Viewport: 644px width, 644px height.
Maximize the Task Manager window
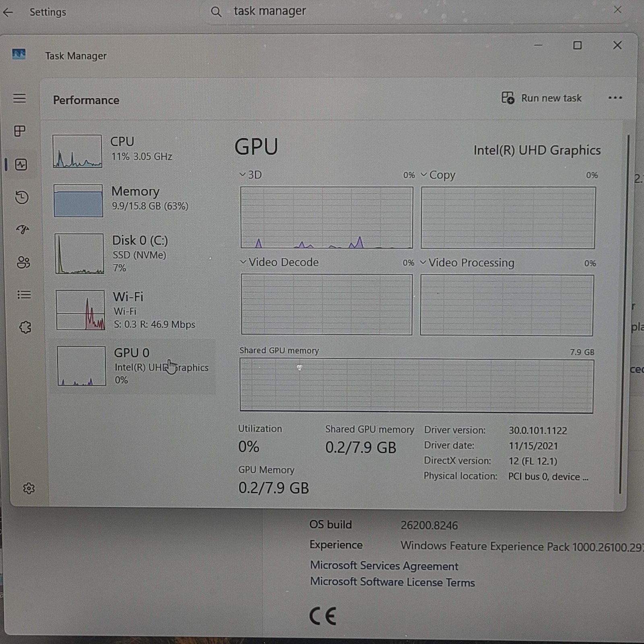click(x=577, y=45)
